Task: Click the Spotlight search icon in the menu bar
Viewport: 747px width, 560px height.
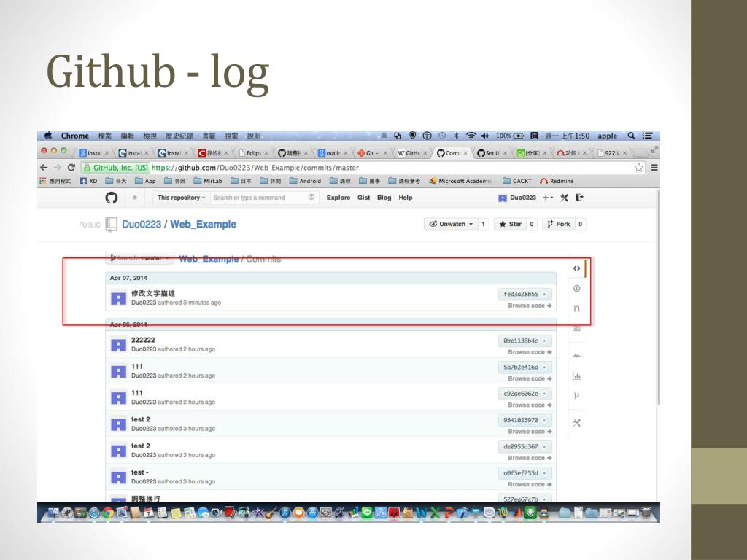Action: [x=631, y=136]
